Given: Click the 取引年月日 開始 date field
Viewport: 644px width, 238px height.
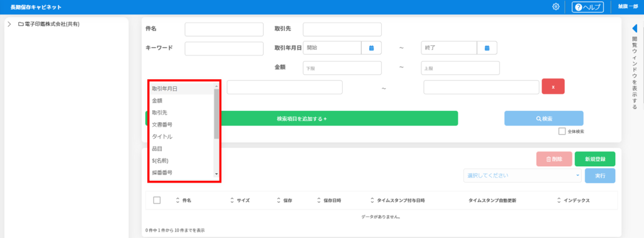Looking at the screenshot, I should point(332,48).
